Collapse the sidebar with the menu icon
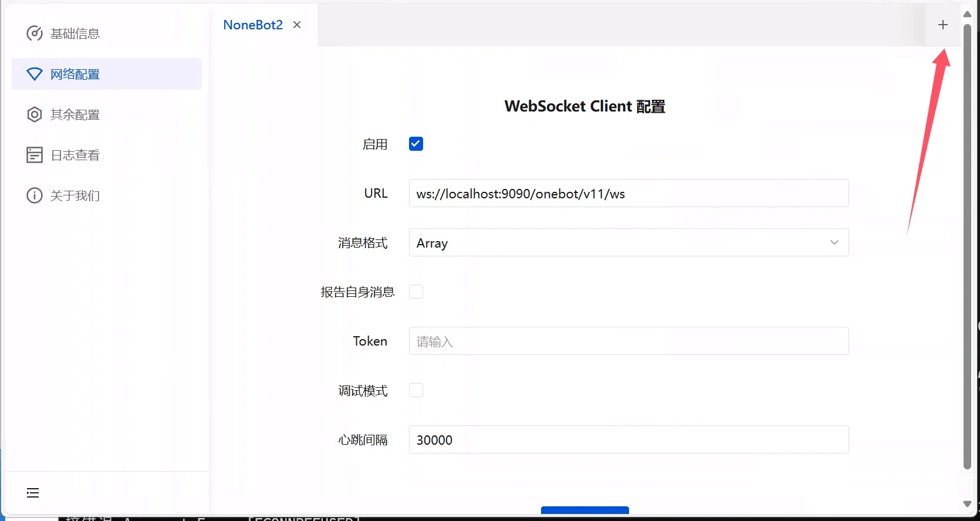The image size is (980, 521). pyautogui.click(x=33, y=493)
